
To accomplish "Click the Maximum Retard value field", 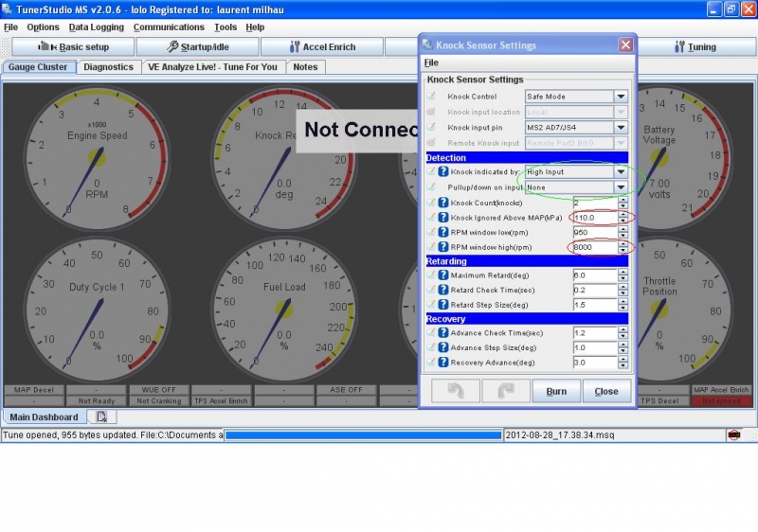I will [595, 275].
